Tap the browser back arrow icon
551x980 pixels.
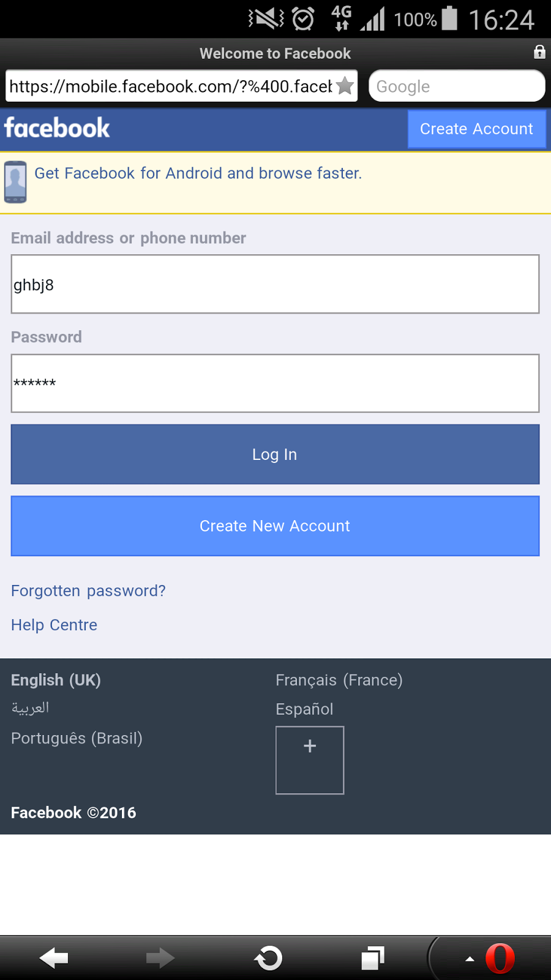click(54, 959)
